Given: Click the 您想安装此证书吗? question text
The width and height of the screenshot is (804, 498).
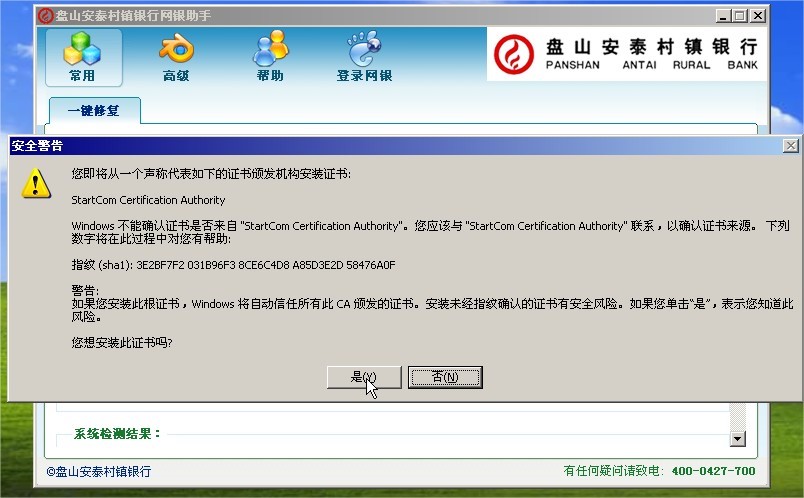Looking at the screenshot, I should pyautogui.click(x=122, y=343).
